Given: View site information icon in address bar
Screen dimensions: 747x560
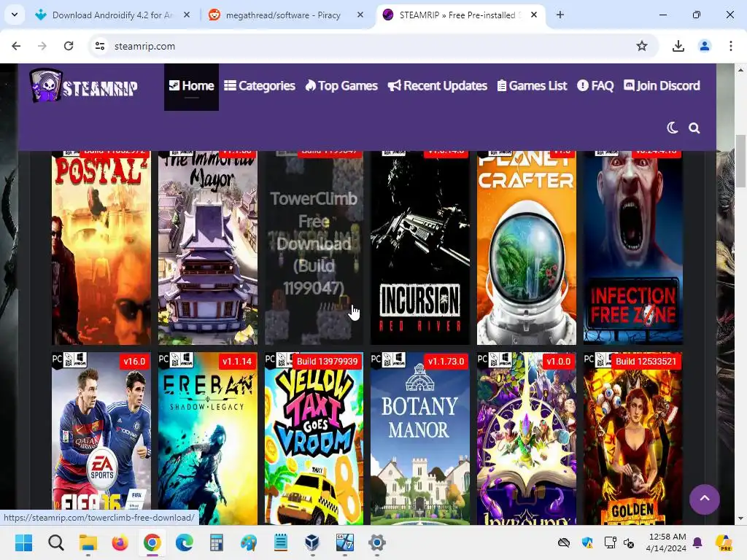Looking at the screenshot, I should click(100, 46).
